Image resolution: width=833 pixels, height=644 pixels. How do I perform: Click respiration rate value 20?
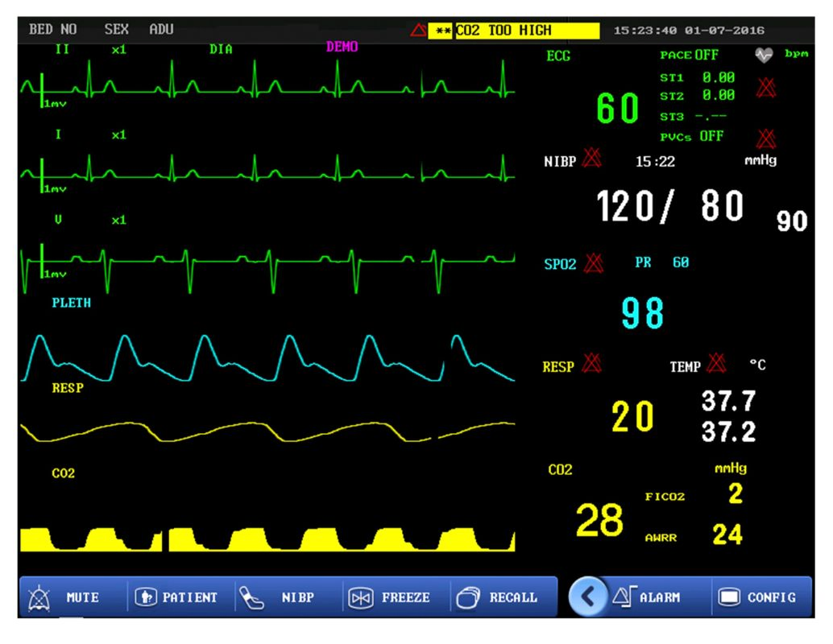tap(632, 416)
